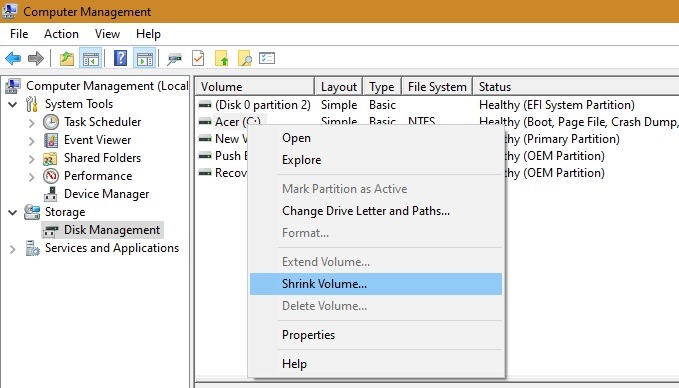Open the View menu
The height and width of the screenshot is (388, 679).
(107, 34)
